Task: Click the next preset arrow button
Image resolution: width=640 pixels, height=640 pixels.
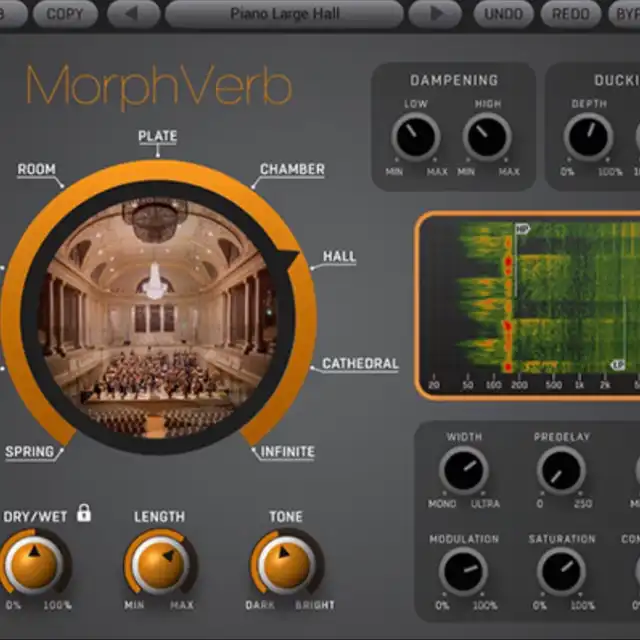Action: [x=435, y=14]
